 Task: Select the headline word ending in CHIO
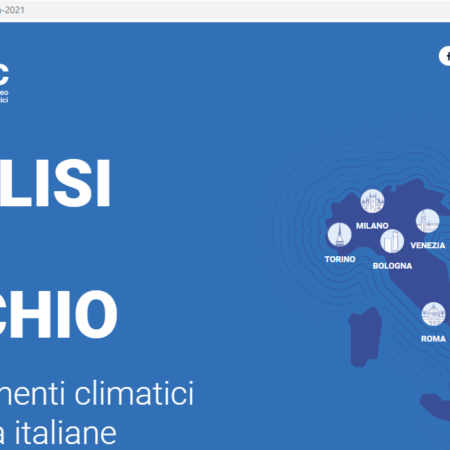[59, 314]
